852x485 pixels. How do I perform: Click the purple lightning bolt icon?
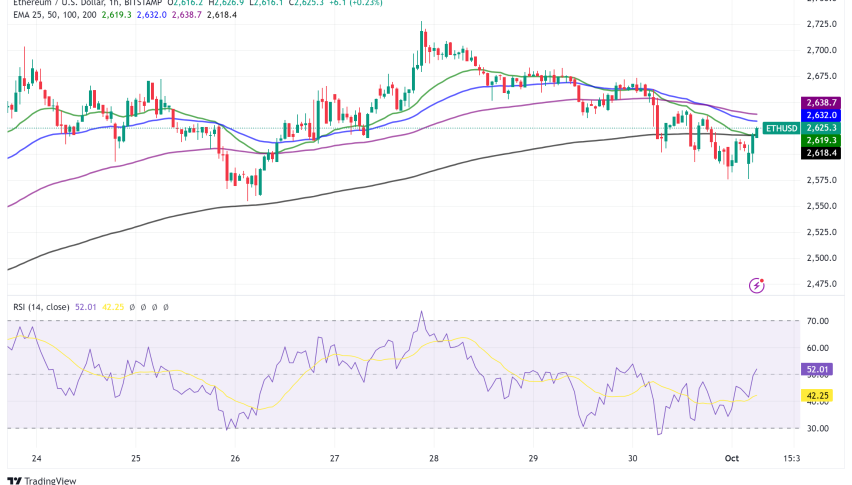(757, 285)
